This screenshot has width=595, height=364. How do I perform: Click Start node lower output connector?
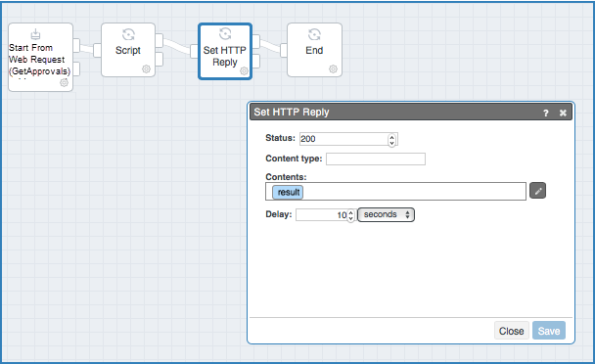pos(76,69)
